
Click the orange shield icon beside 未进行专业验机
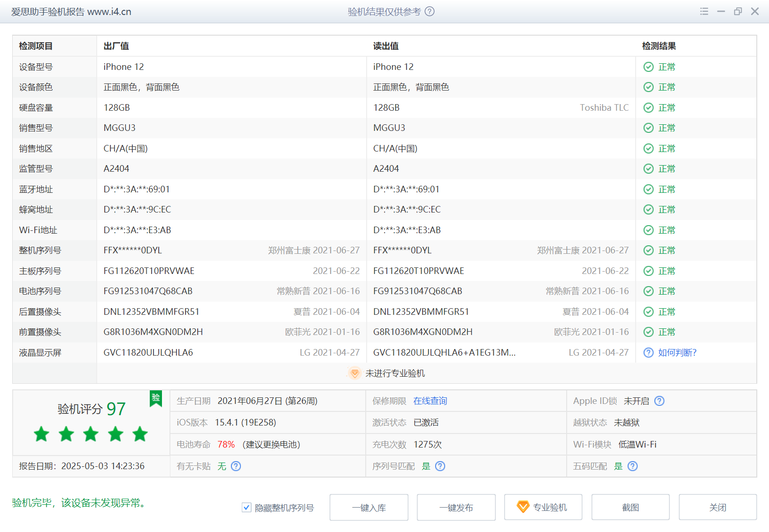coord(355,373)
